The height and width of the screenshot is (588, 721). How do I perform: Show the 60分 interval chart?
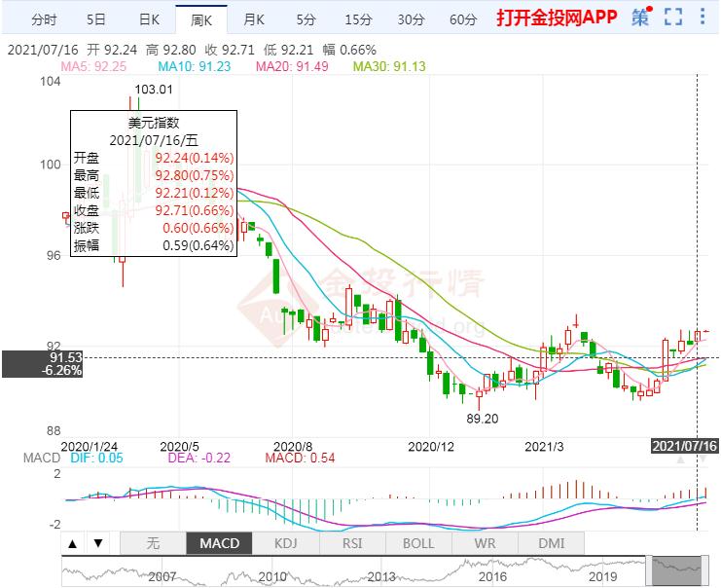coord(463,18)
